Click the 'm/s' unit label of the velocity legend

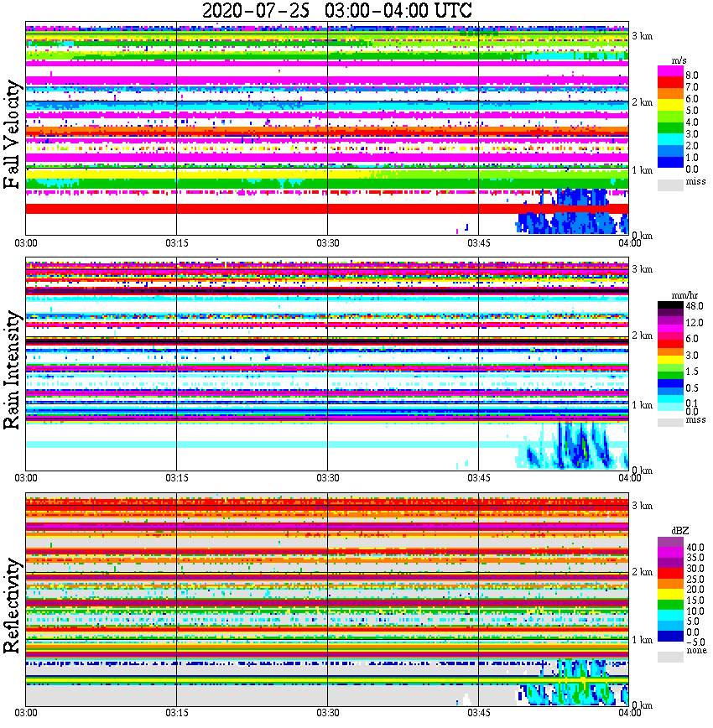pos(679,61)
